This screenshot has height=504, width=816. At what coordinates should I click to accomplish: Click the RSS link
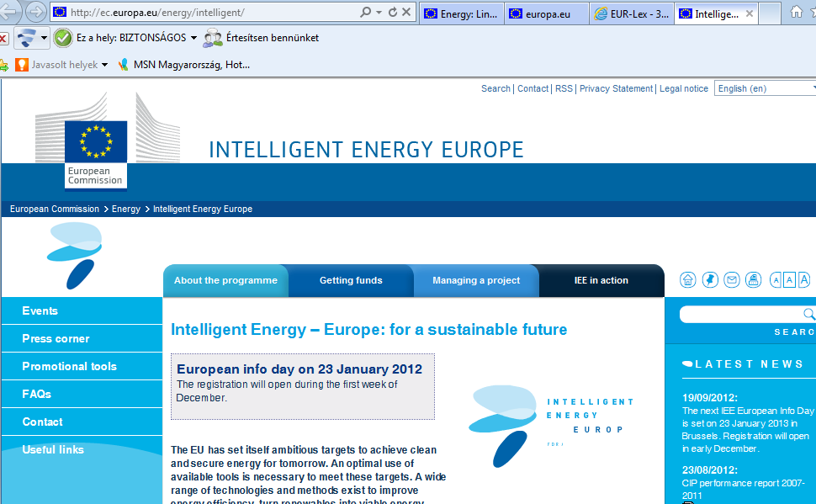564,88
